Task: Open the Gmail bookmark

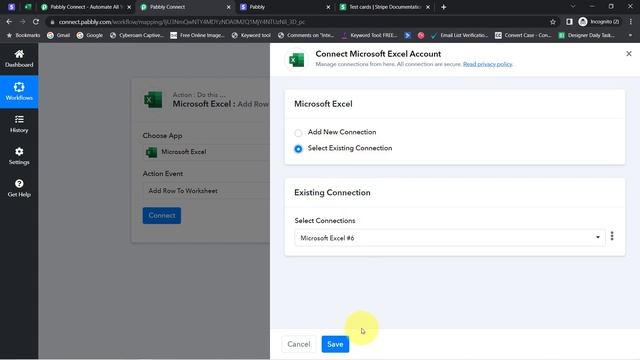Action: (59, 36)
